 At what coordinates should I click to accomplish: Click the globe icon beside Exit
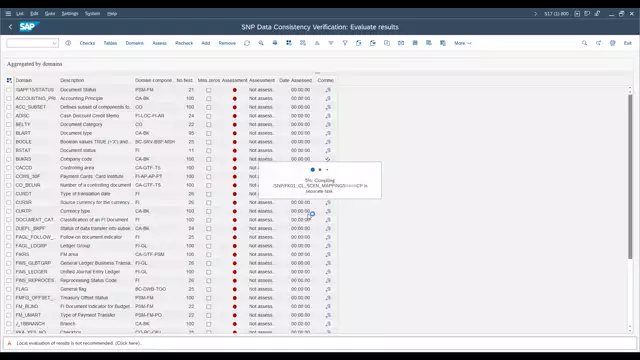point(613,43)
